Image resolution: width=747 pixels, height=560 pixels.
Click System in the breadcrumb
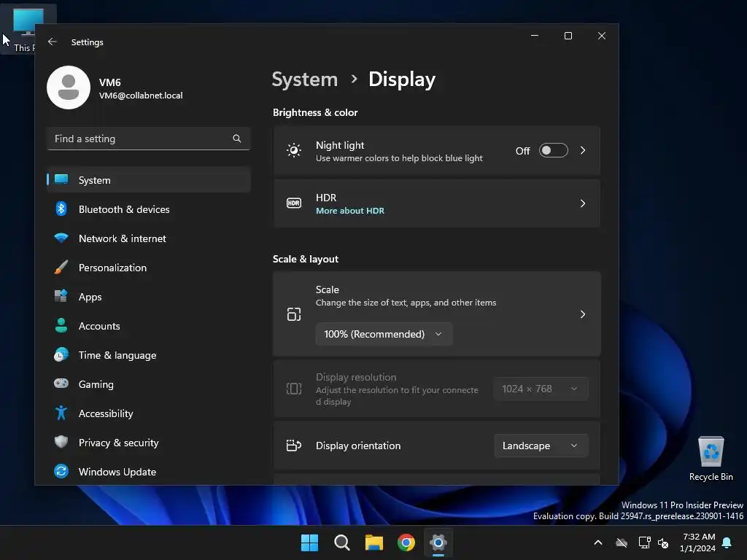point(305,79)
